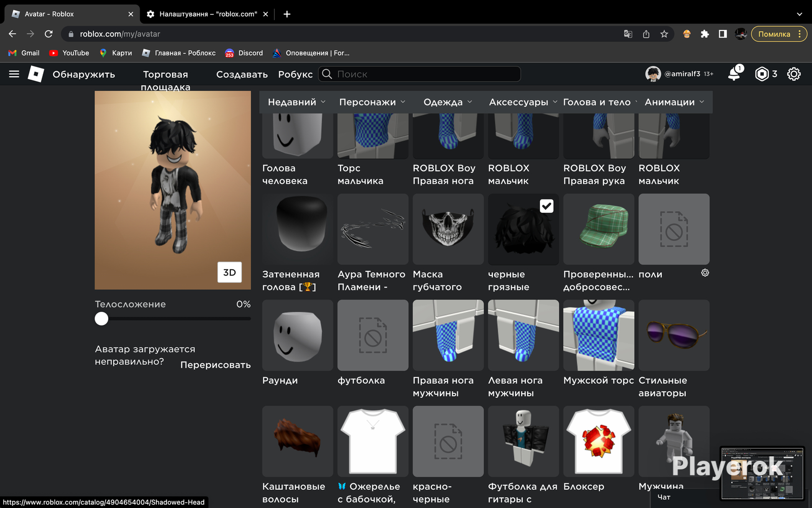
Task: Open the Блоксер item name link
Action: pos(584,487)
